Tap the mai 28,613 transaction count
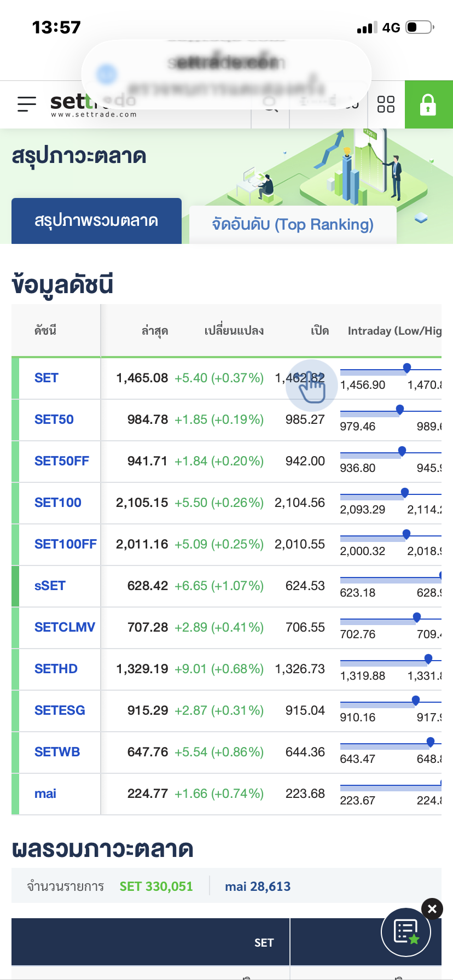The image size is (453, 980). [x=258, y=886]
